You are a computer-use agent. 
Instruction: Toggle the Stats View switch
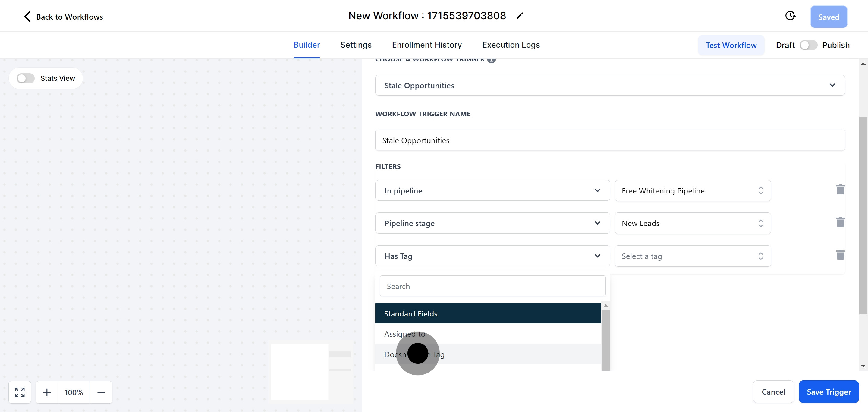click(26, 78)
